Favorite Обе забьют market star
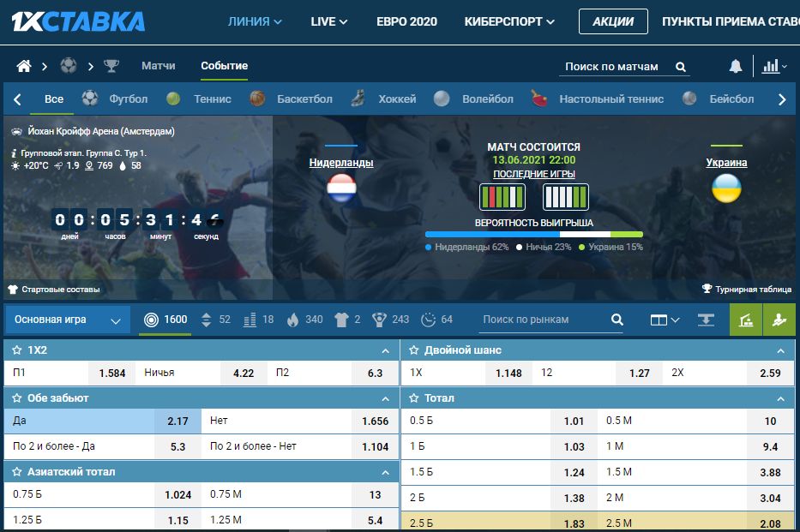Image resolution: width=800 pixels, height=532 pixels. (17, 398)
